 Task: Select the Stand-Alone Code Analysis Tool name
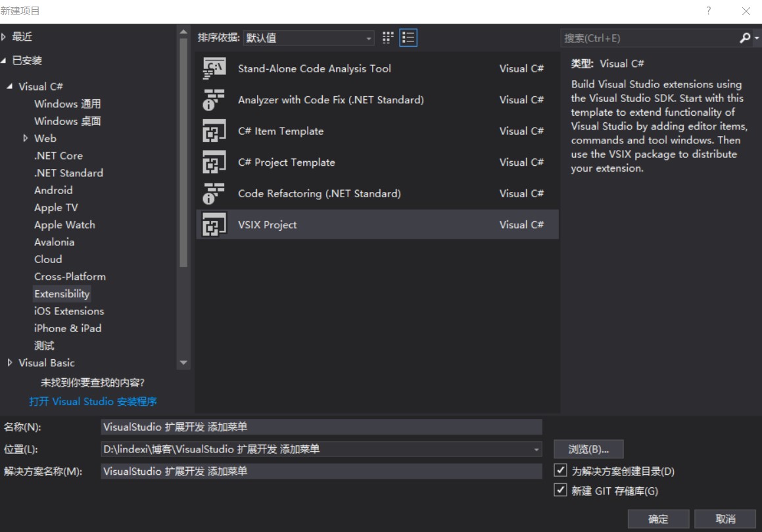click(x=314, y=68)
